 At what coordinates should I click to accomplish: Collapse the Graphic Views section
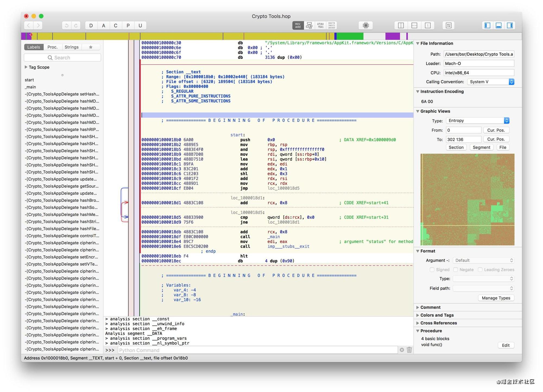[418, 111]
